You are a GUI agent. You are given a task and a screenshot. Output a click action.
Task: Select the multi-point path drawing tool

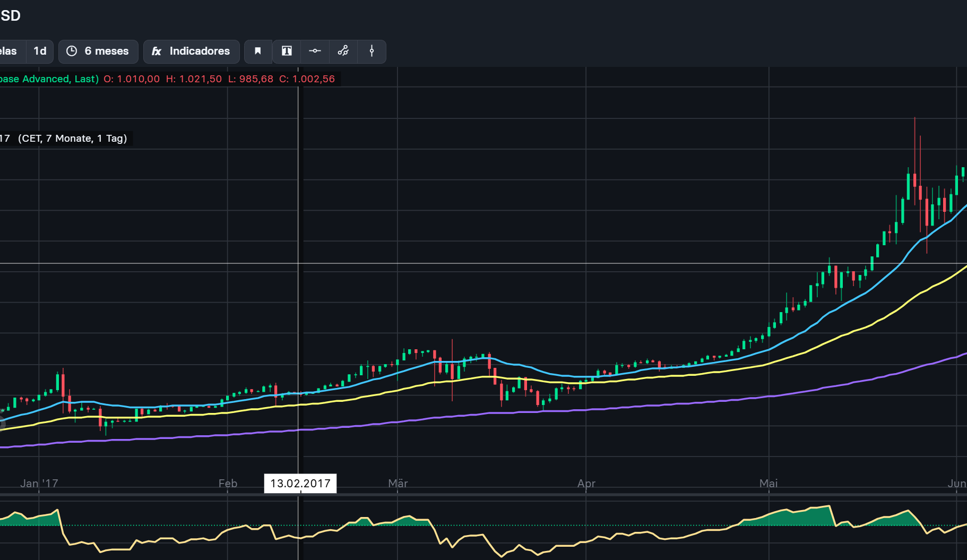point(343,51)
